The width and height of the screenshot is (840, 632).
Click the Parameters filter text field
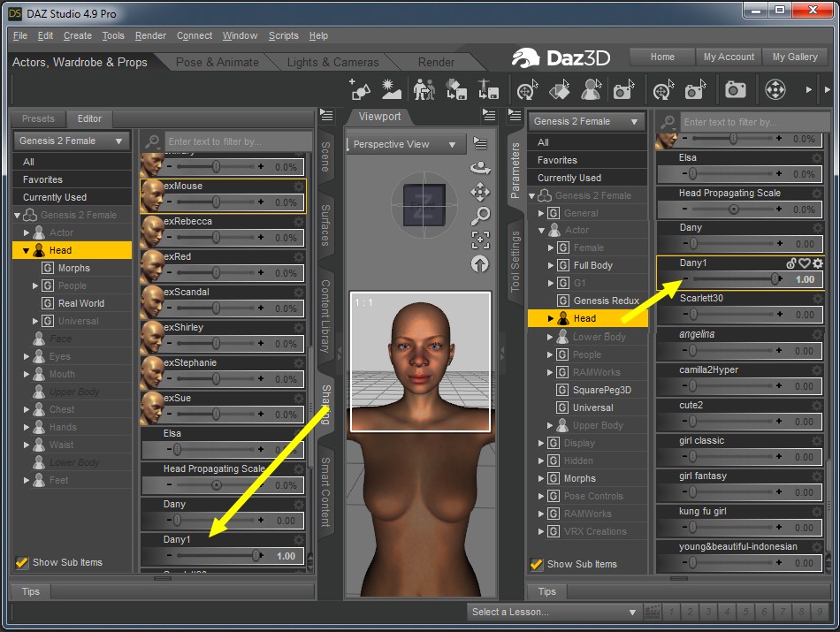pyautogui.click(x=753, y=122)
